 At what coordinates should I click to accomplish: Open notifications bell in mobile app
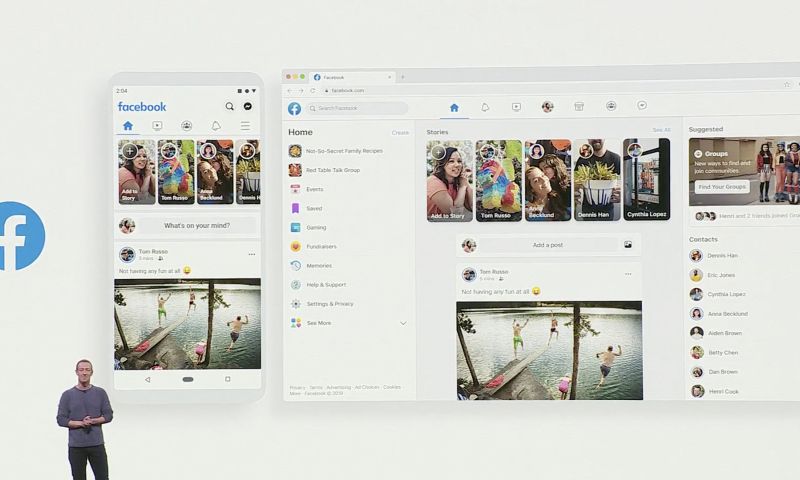[x=216, y=125]
